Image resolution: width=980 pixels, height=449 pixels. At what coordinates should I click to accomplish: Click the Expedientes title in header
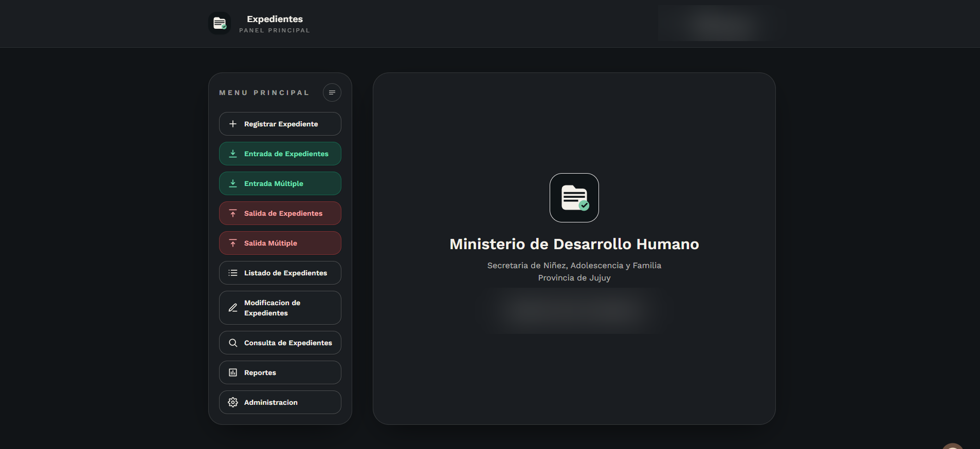tap(275, 19)
